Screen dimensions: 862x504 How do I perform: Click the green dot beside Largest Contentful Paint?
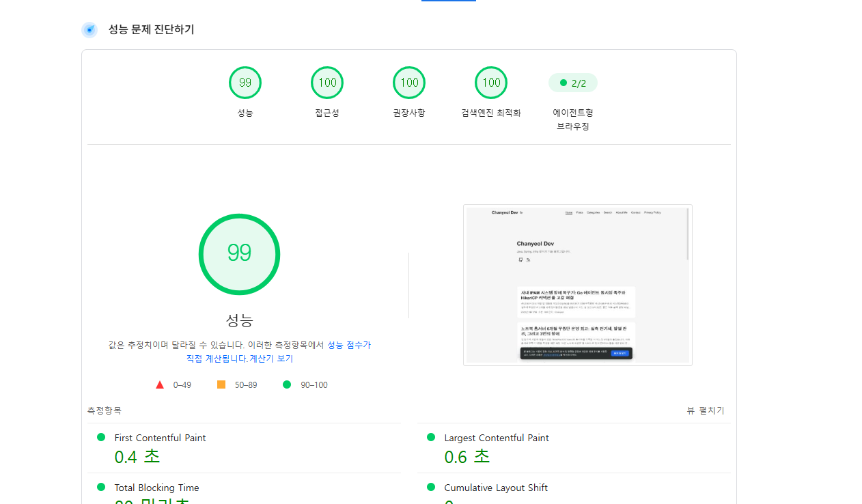tap(431, 437)
